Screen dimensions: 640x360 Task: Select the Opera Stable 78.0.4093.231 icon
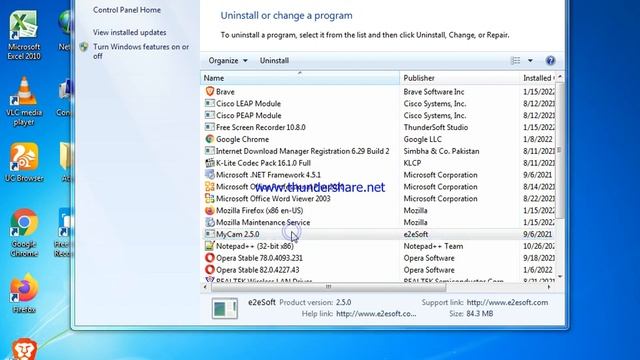tap(210, 258)
